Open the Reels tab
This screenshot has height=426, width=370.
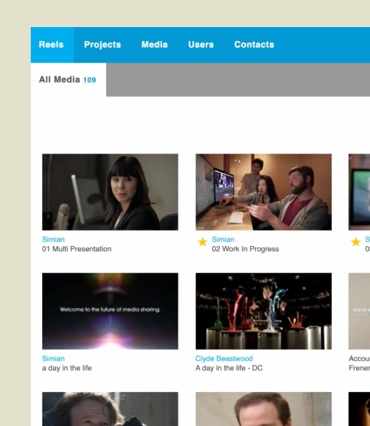coord(52,45)
